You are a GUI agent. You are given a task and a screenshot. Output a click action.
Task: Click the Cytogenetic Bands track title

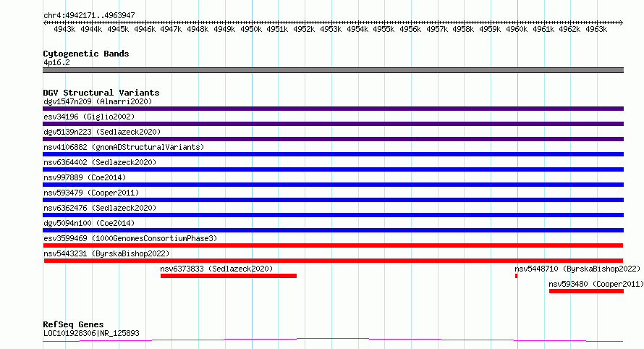point(86,54)
